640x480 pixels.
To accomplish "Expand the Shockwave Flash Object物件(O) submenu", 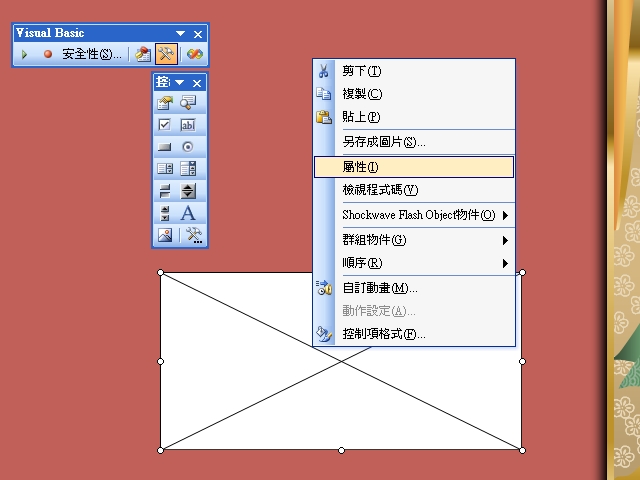I will point(414,215).
